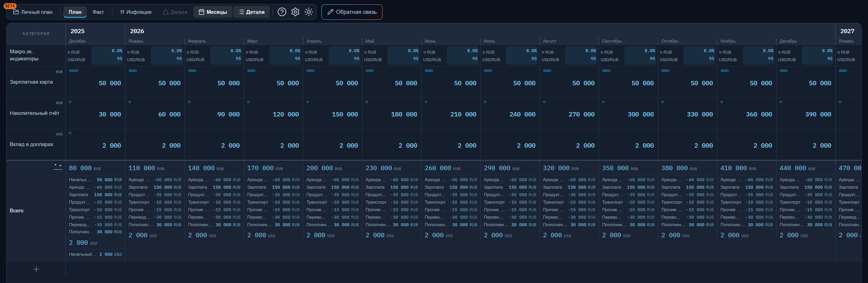Viewport: 868px width, 283px height.
Task: Toggle the Детали view button
Action: click(x=251, y=12)
